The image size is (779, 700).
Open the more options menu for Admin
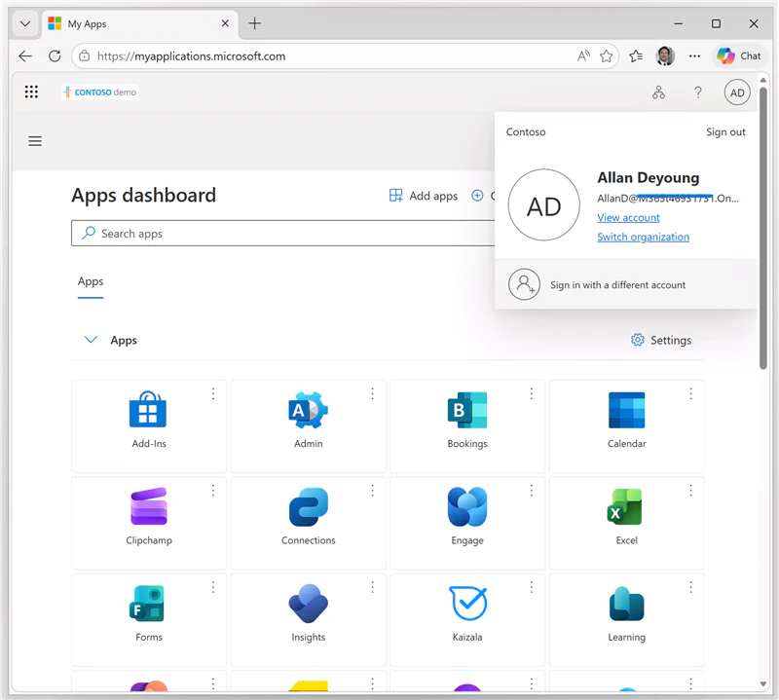click(372, 394)
